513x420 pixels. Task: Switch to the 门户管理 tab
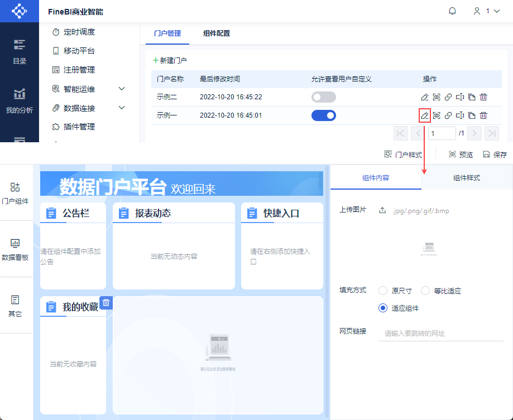167,33
